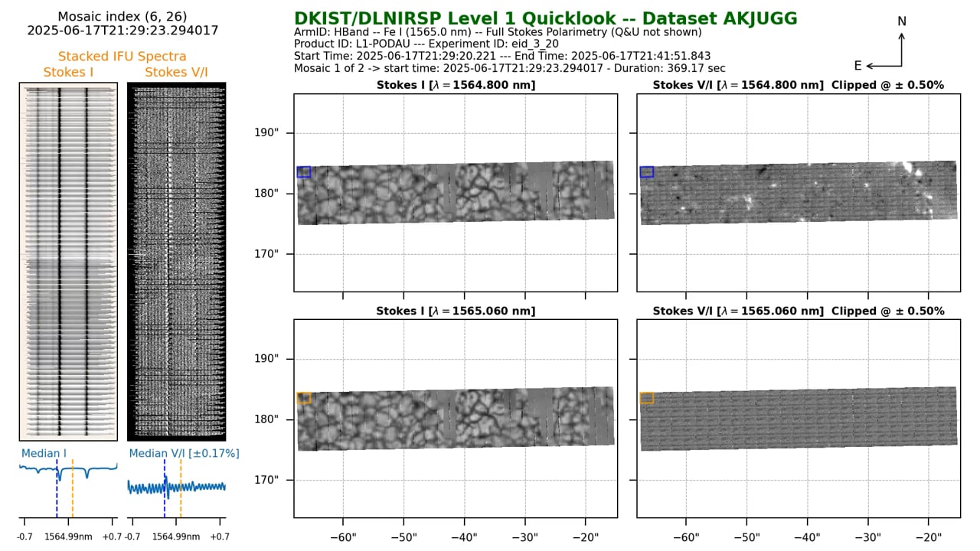The width and height of the screenshot is (980, 551).
Task: Click the 170" y-axis label of the top-left map
Action: click(x=266, y=254)
